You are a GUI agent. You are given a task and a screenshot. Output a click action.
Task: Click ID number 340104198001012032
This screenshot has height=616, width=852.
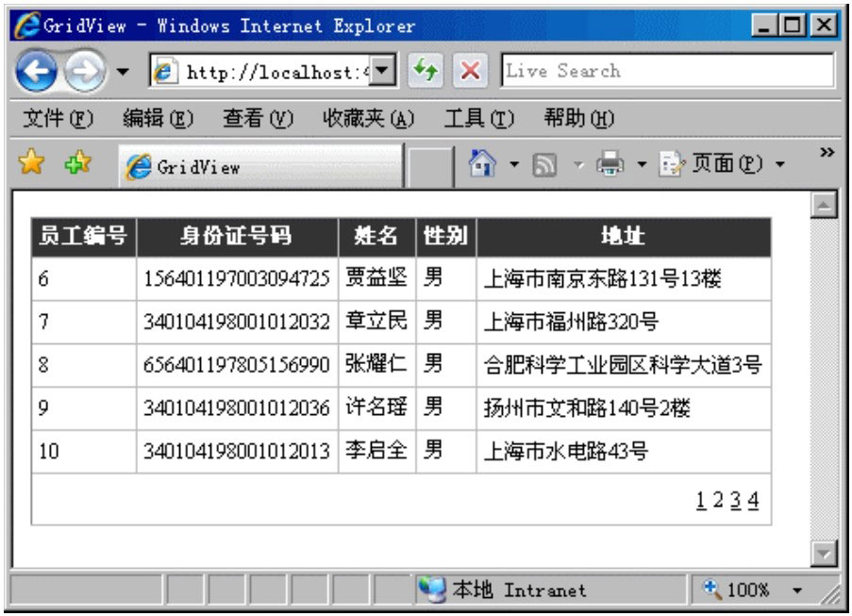point(237,322)
